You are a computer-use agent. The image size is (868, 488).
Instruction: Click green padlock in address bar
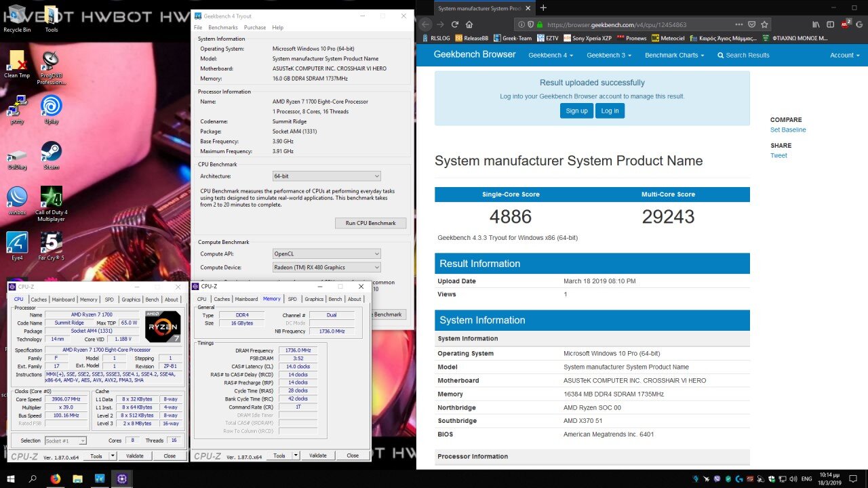(x=539, y=24)
